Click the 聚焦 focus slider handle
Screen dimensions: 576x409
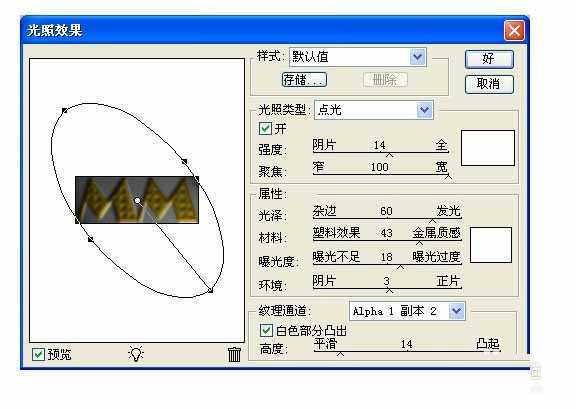pyautogui.click(x=448, y=177)
